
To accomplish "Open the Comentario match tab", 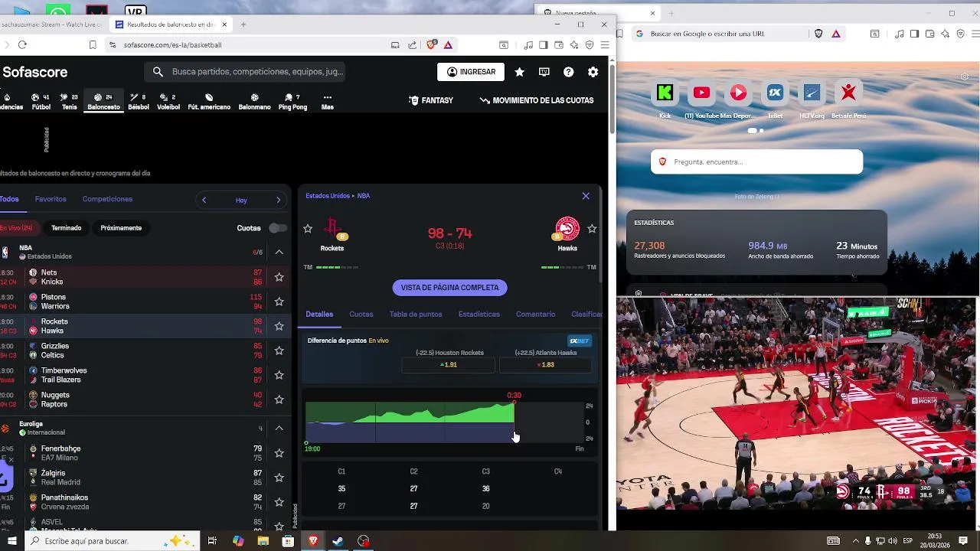I will pos(535,314).
